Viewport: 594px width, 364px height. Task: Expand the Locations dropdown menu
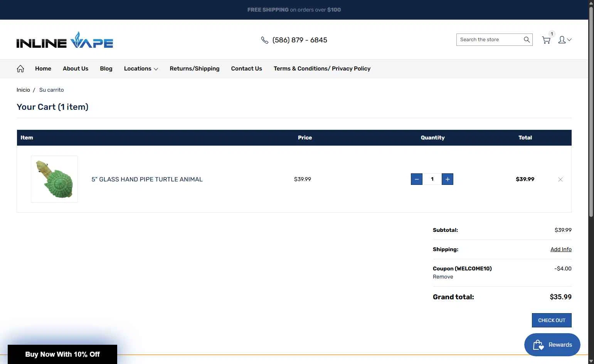141,69
